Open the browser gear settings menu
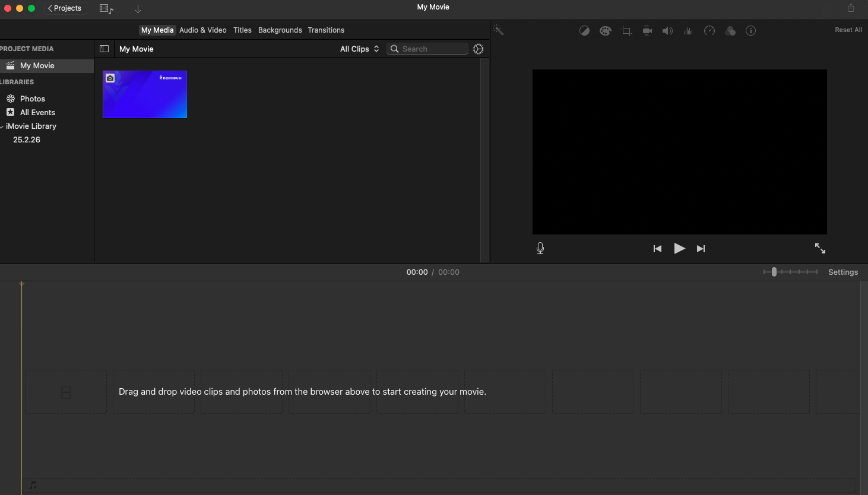The image size is (868, 495). [x=478, y=49]
